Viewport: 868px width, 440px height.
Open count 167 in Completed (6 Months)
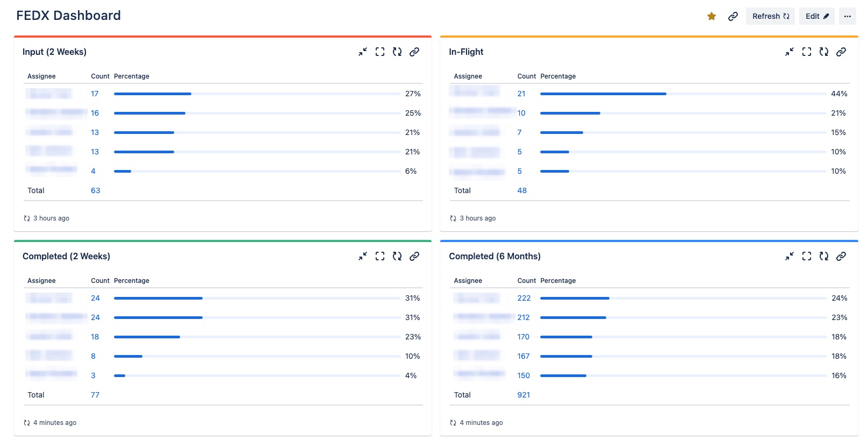[523, 356]
